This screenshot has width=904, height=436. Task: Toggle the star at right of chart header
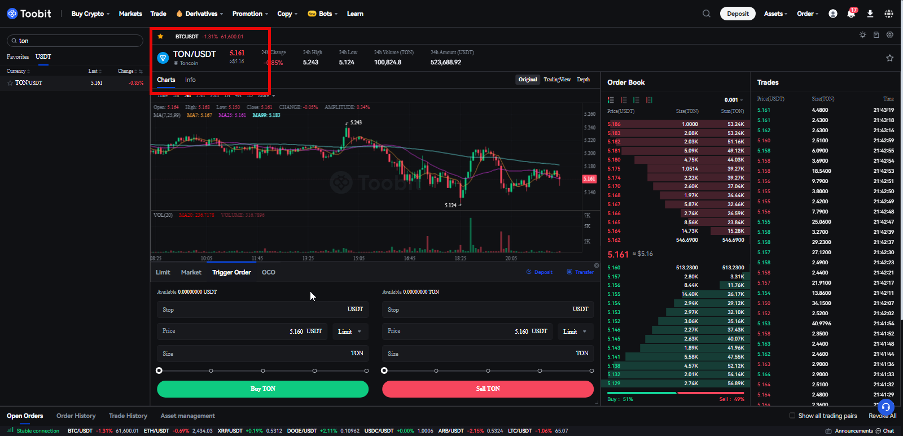pos(889,58)
